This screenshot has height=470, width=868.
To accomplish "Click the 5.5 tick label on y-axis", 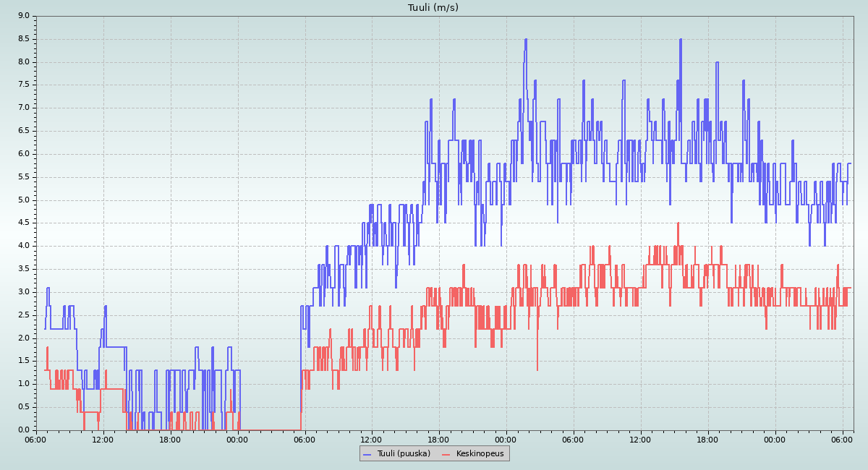I will point(23,177).
